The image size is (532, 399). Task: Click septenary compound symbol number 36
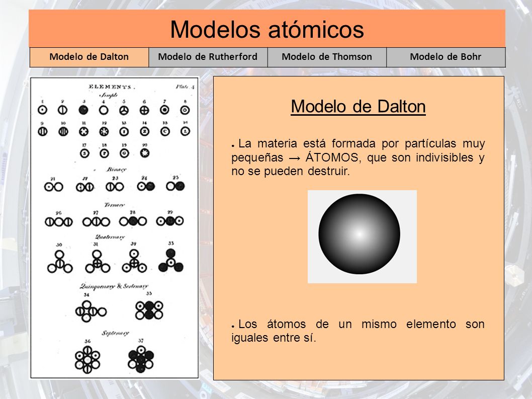87,359
